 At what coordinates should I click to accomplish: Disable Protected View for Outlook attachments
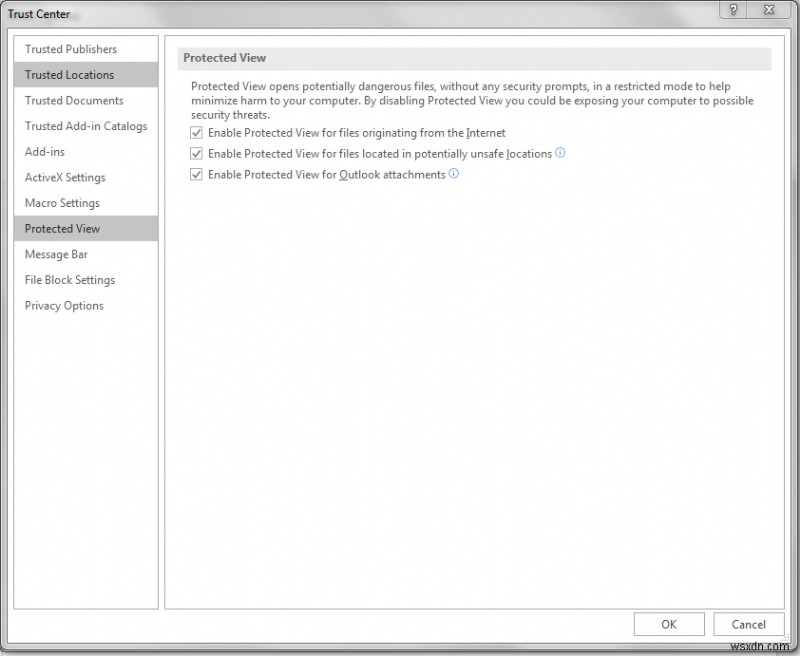(196, 174)
